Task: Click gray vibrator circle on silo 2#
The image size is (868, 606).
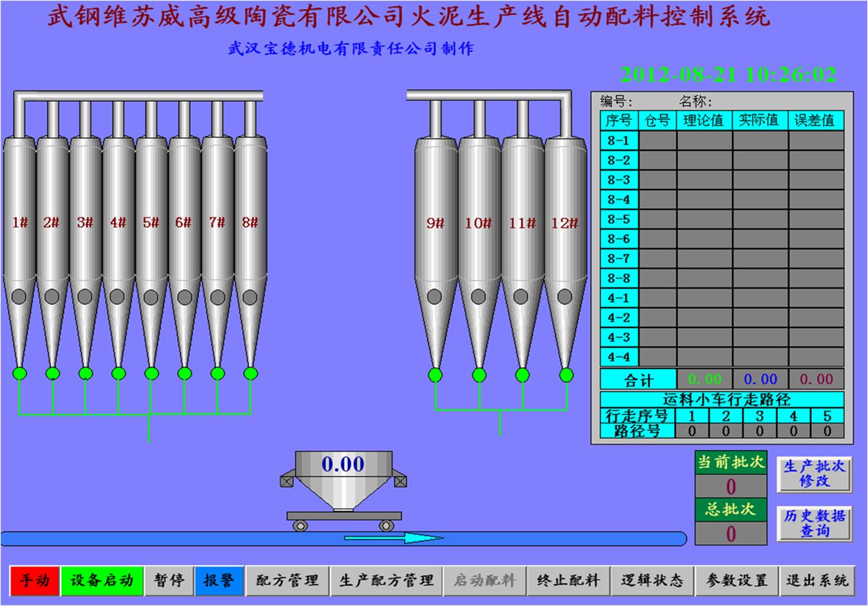Action: tap(52, 297)
